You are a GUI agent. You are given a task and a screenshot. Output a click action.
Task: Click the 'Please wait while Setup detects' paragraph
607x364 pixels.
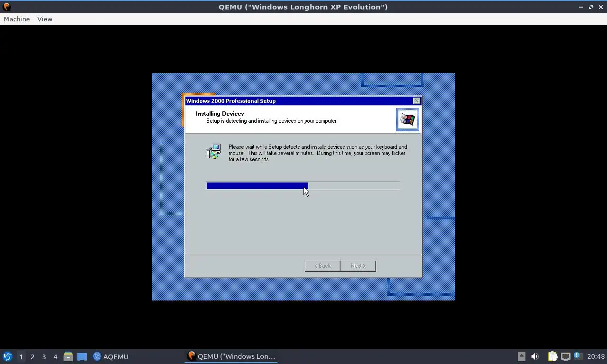click(318, 153)
